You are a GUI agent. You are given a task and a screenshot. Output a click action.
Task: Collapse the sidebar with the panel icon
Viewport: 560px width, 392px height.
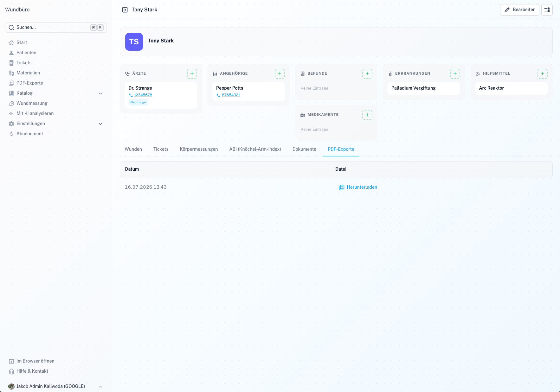[125, 10]
